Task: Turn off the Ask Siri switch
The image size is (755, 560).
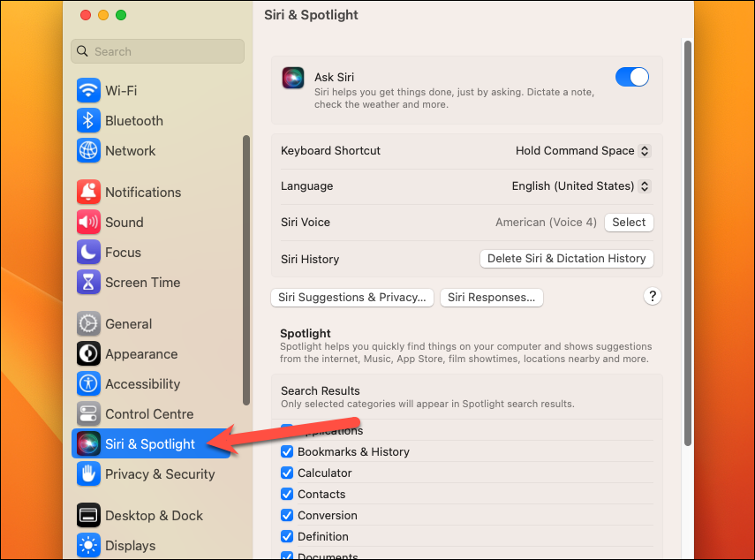Action: 632,77
